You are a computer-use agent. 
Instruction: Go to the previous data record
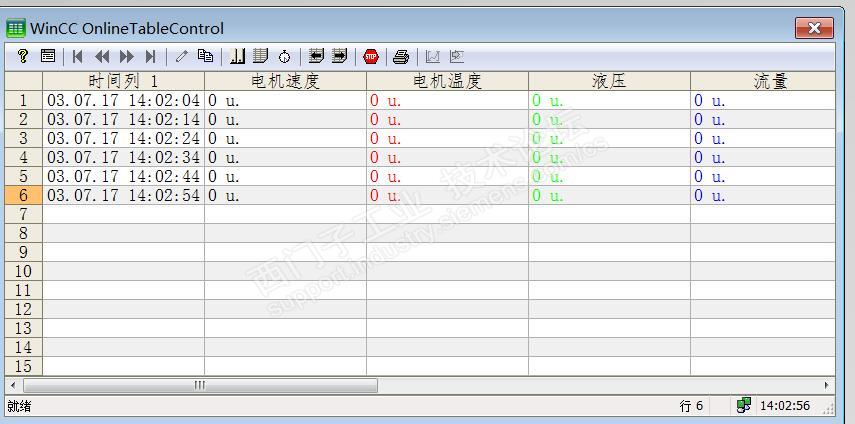tap(102, 56)
